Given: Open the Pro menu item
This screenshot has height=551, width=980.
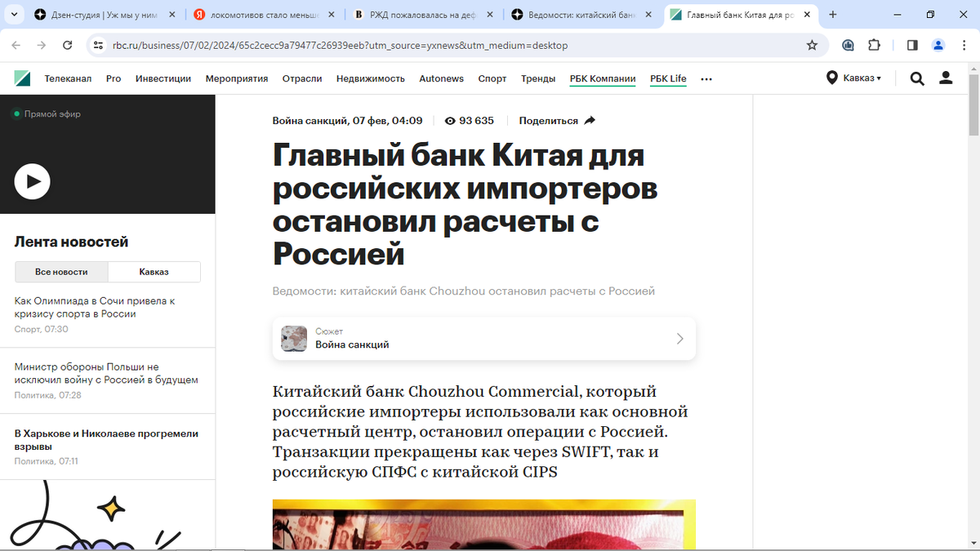Looking at the screenshot, I should pyautogui.click(x=114, y=78).
